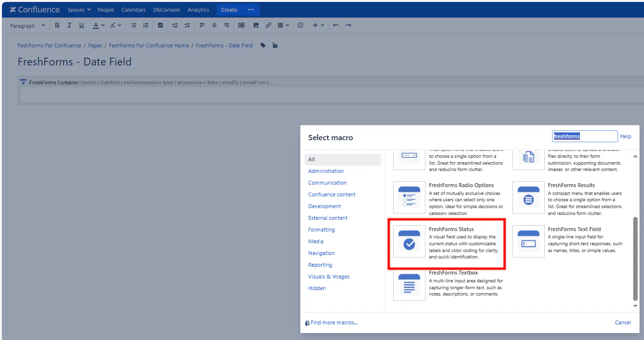Viewport: 644px width, 340px height.
Task: Click the insert link toolbar icon
Action: coord(268,25)
